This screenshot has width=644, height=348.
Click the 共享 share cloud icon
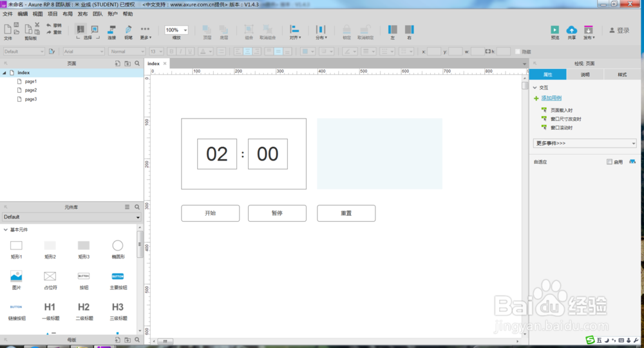pyautogui.click(x=572, y=30)
